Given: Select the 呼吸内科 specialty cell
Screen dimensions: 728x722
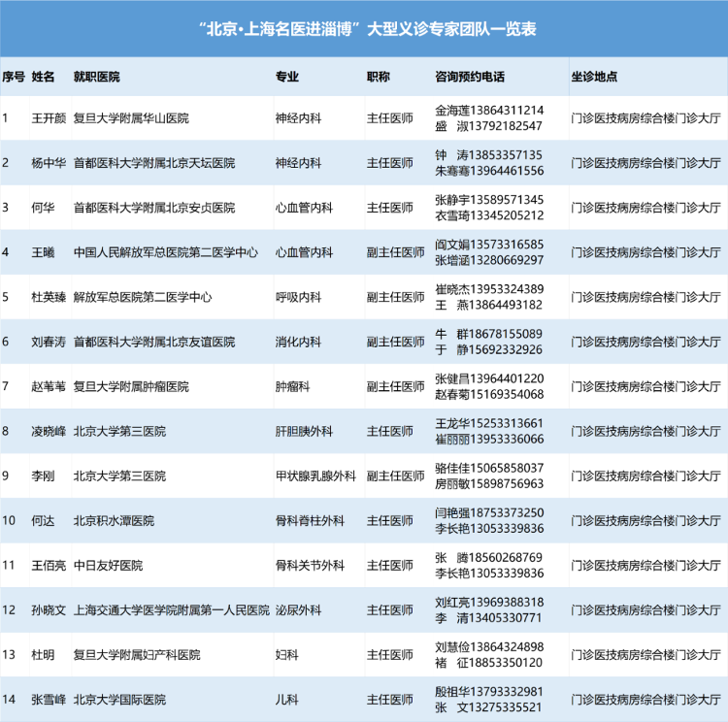Looking at the screenshot, I should click(x=298, y=297).
